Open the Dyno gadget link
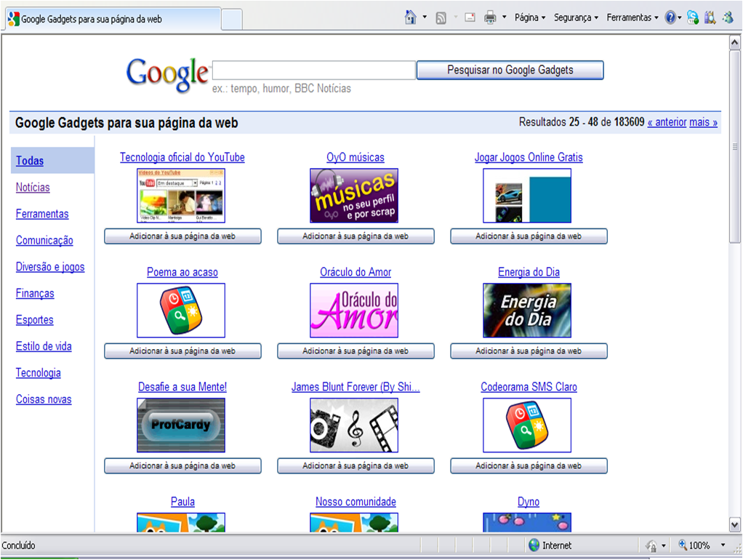 click(529, 502)
